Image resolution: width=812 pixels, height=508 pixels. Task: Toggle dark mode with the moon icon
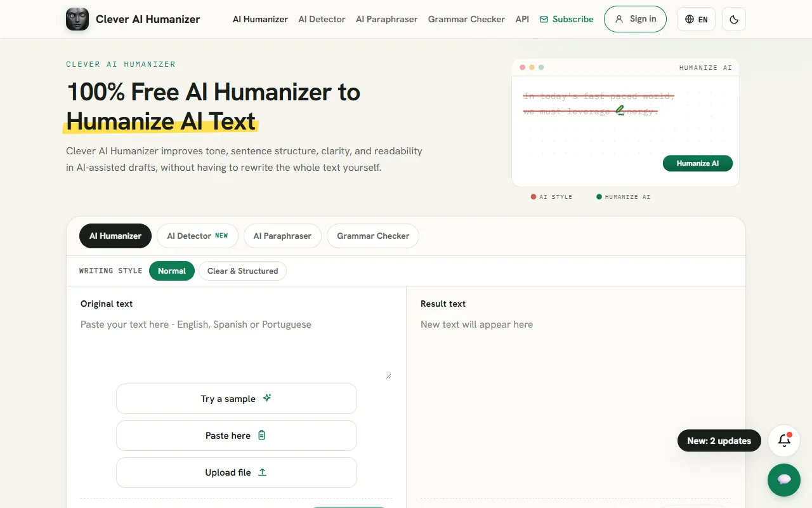(734, 19)
